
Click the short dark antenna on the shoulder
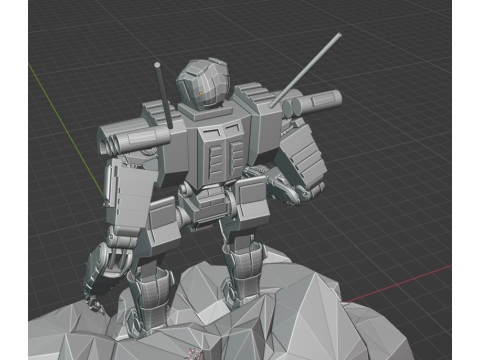click(x=163, y=95)
